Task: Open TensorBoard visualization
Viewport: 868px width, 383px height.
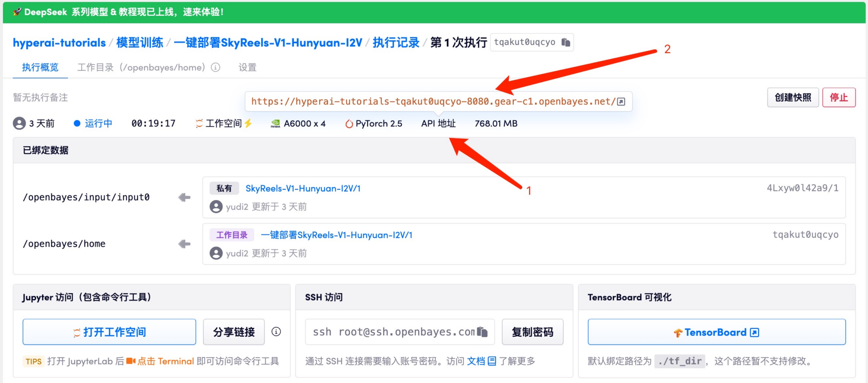Action: (x=716, y=332)
